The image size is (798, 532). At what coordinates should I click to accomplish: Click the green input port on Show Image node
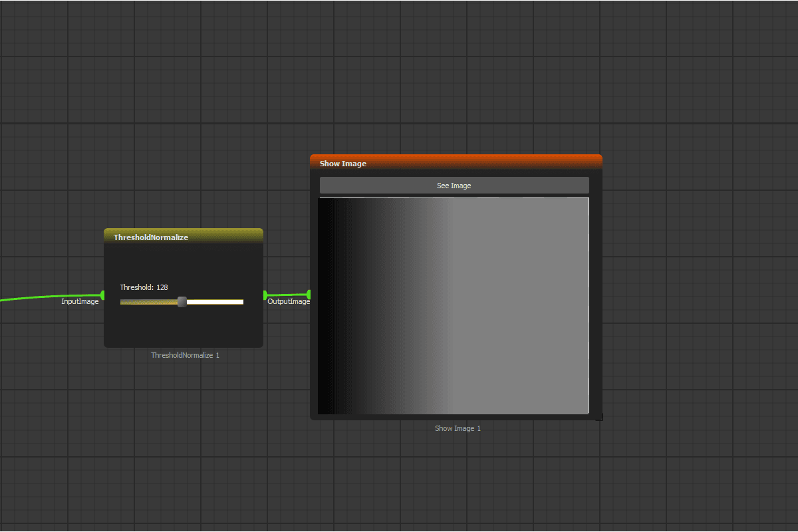(309, 294)
